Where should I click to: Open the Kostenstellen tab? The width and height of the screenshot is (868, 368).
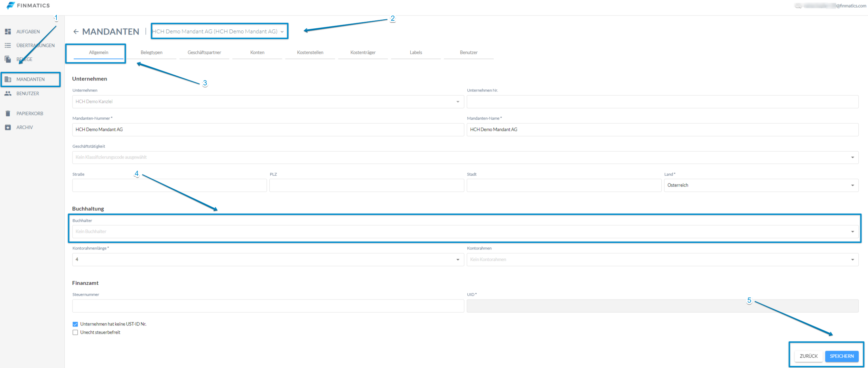click(310, 53)
